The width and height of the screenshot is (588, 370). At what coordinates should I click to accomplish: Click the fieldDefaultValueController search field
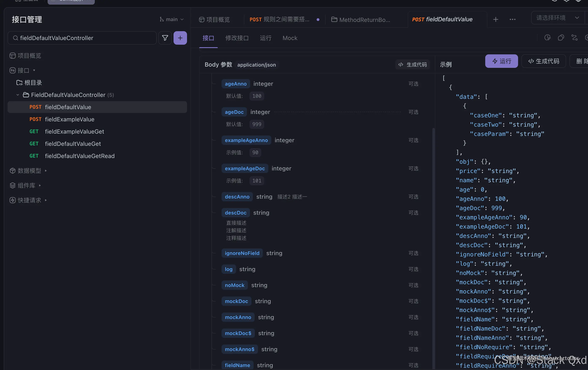pyautogui.click(x=83, y=38)
